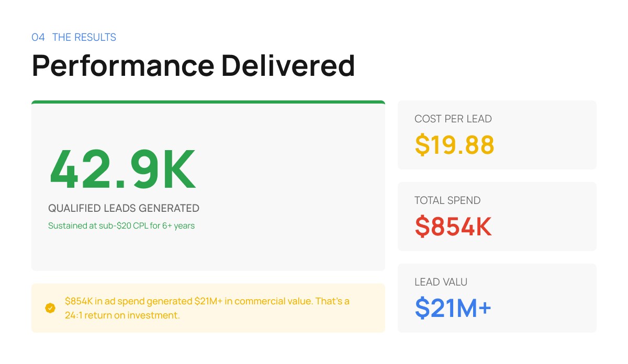This screenshot has height=364, width=628.
Task: Select QUALIFIED LEADS GENERATED label
Action: coord(124,208)
